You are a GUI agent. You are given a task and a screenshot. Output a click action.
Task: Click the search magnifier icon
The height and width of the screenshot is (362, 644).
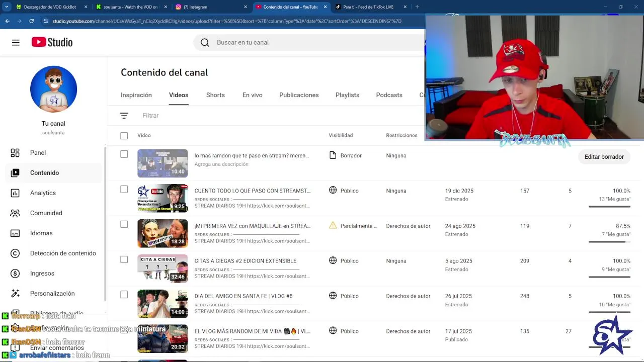tap(205, 43)
